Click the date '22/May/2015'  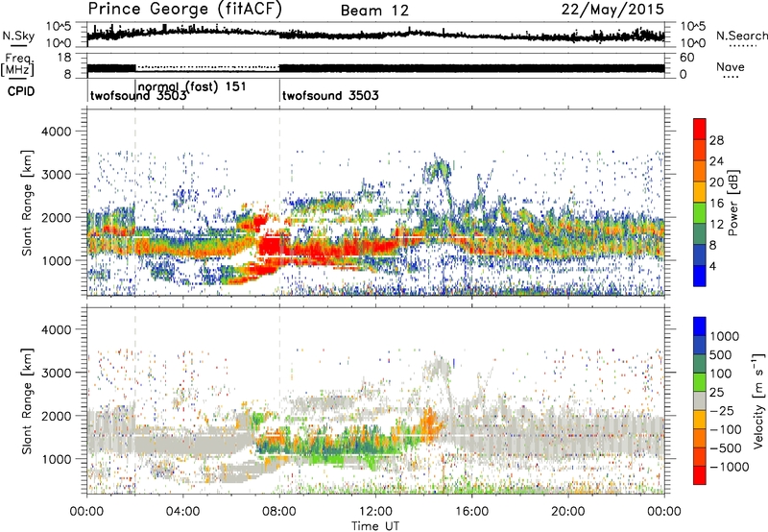(x=612, y=9)
